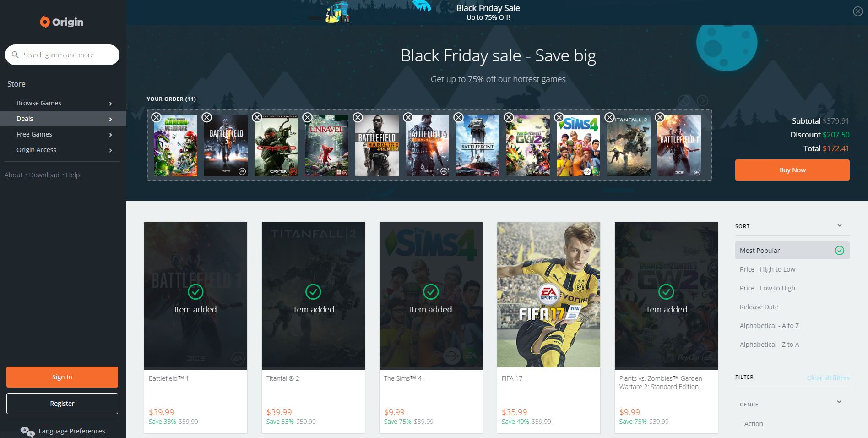Image resolution: width=868 pixels, height=438 pixels.
Task: Close the Black Friday sale banner
Action: [x=857, y=11]
